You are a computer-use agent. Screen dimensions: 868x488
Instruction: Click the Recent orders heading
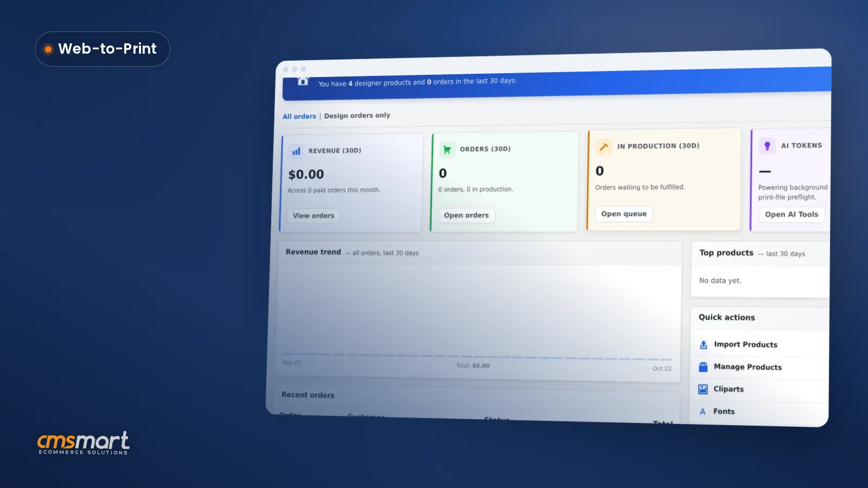pos(308,395)
